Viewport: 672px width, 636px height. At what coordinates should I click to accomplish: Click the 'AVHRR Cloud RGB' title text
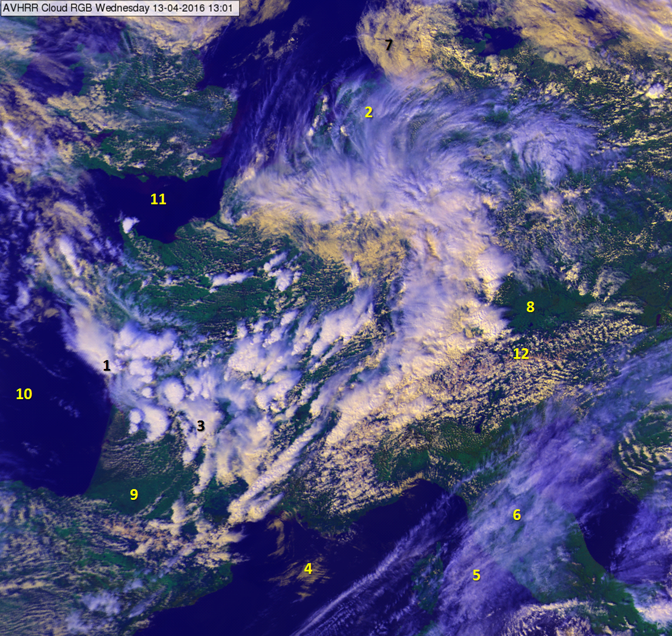(48, 8)
